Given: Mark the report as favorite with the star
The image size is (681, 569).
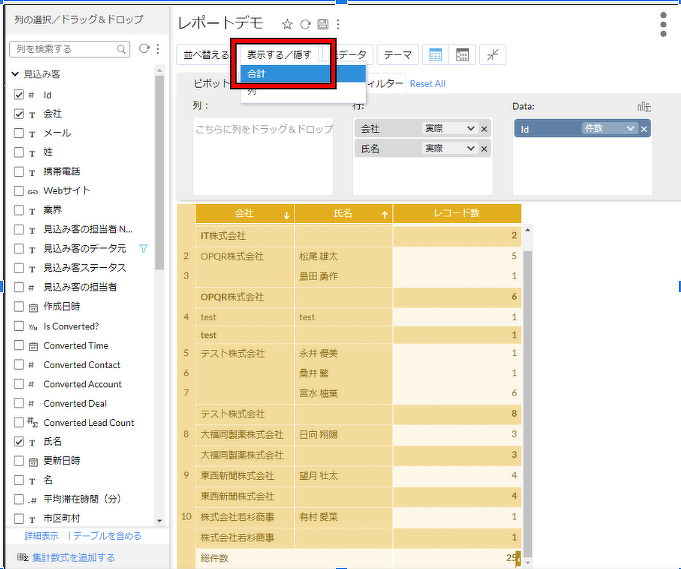Looking at the screenshot, I should [x=288, y=24].
